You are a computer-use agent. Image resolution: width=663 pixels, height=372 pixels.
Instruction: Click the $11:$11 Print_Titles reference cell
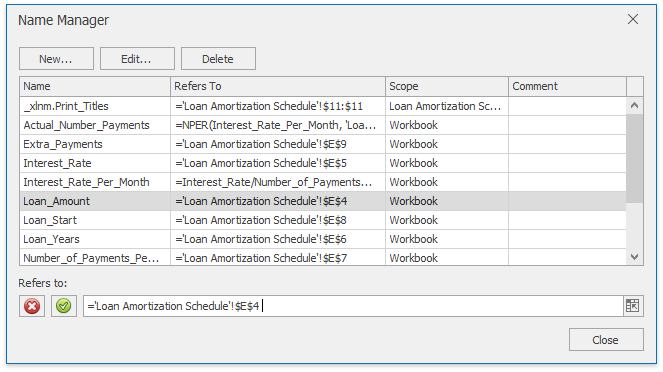[x=278, y=106]
